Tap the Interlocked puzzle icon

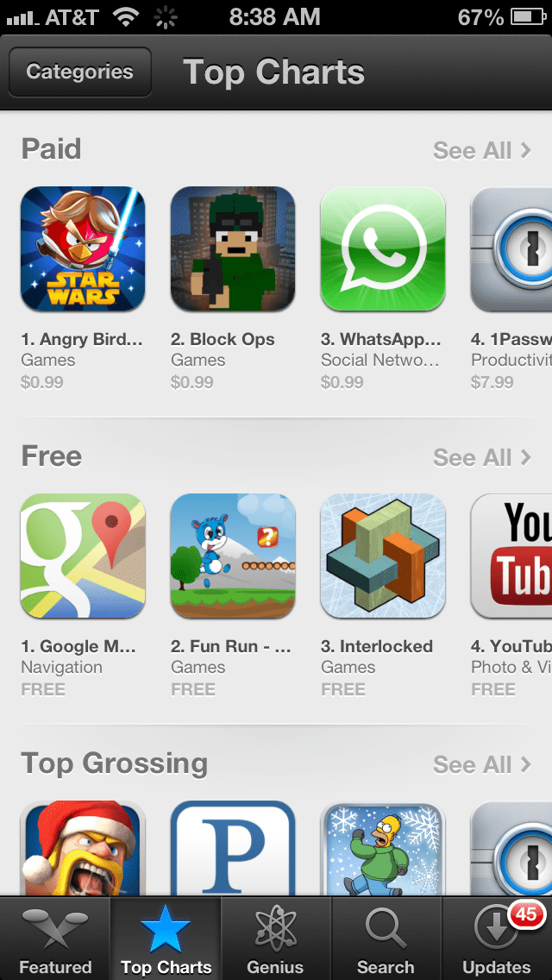(x=383, y=556)
